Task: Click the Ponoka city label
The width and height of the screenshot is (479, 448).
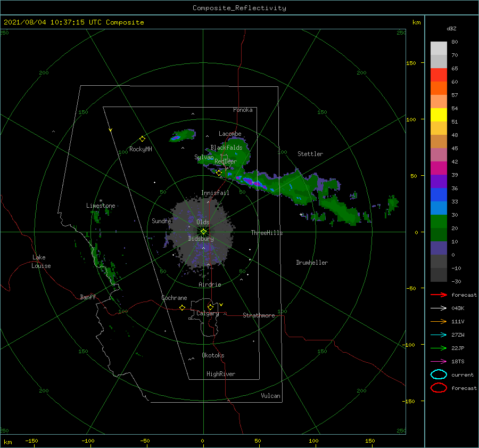Action: [x=243, y=110]
